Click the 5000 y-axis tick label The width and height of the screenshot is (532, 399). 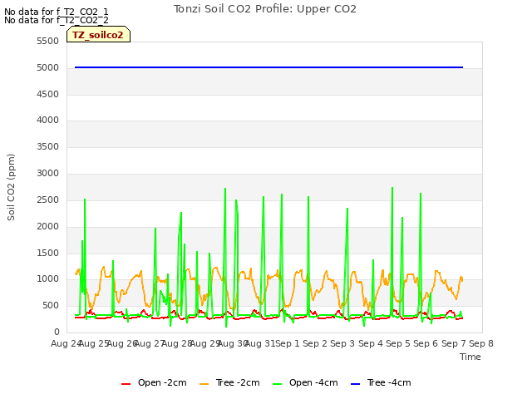(48, 68)
